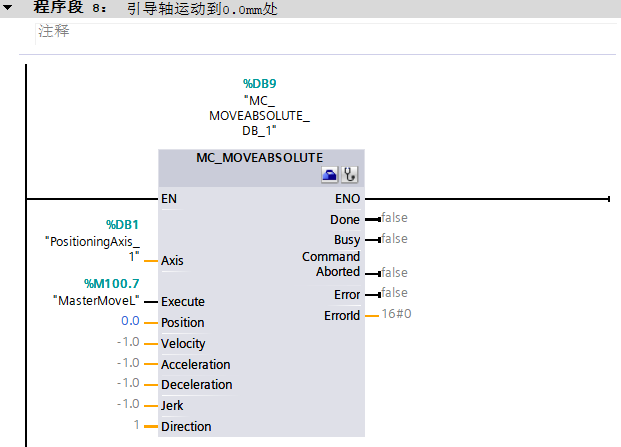Image resolution: width=621 pixels, height=447 pixels.
Task: Click the Velocity input value -1.0
Action: [x=127, y=343]
